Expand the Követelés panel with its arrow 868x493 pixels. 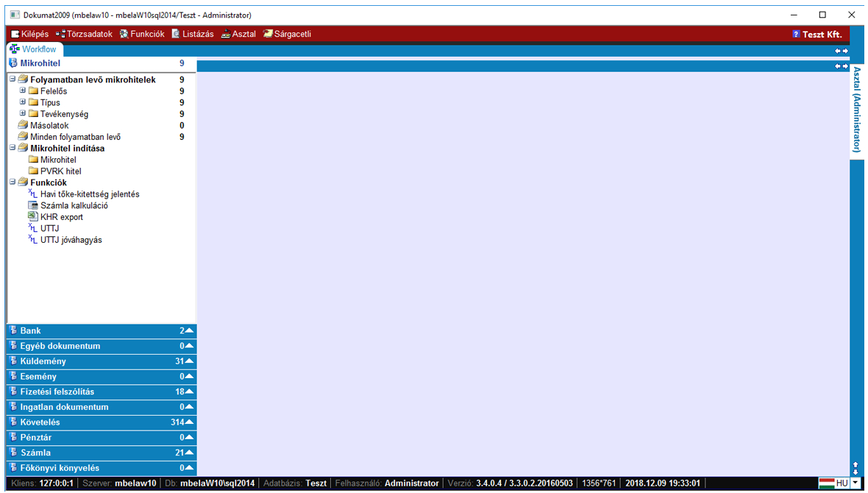189,422
